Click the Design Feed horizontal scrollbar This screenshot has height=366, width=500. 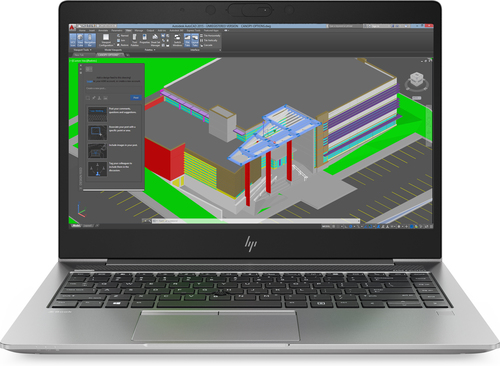tap(113, 190)
